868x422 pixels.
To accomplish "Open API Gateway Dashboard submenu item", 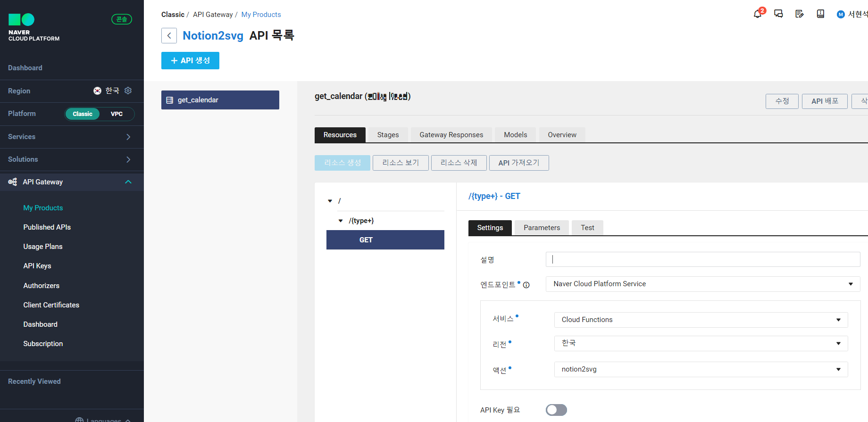I will pyautogui.click(x=41, y=324).
